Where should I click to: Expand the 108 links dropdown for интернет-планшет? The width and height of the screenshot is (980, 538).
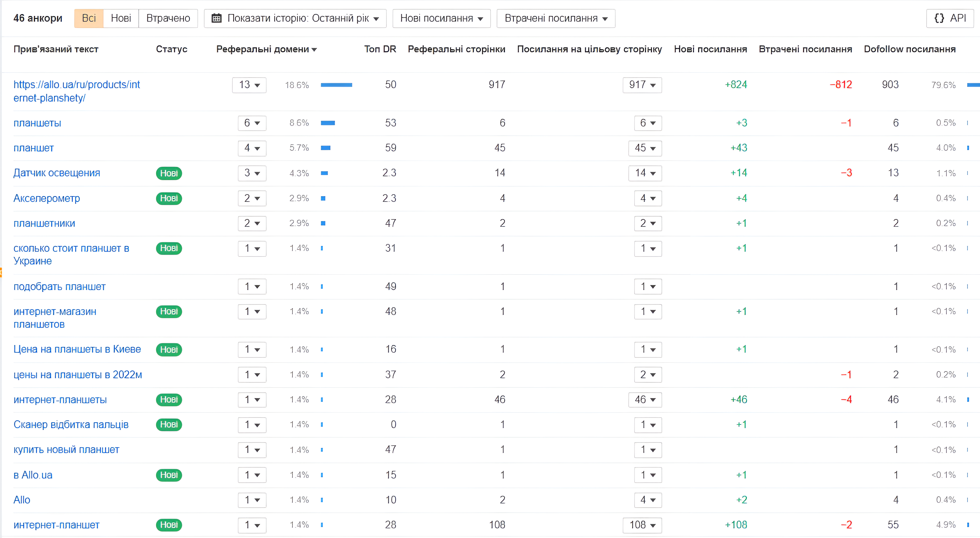point(642,525)
